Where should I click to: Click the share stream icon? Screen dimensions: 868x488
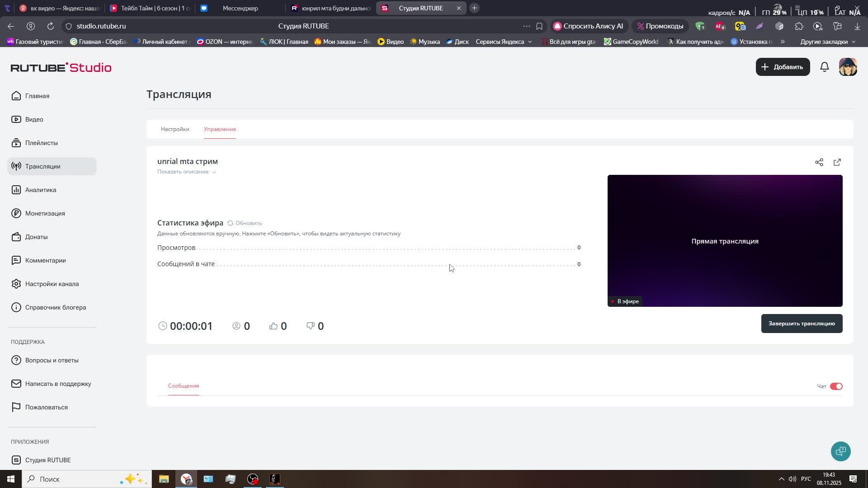(x=819, y=162)
